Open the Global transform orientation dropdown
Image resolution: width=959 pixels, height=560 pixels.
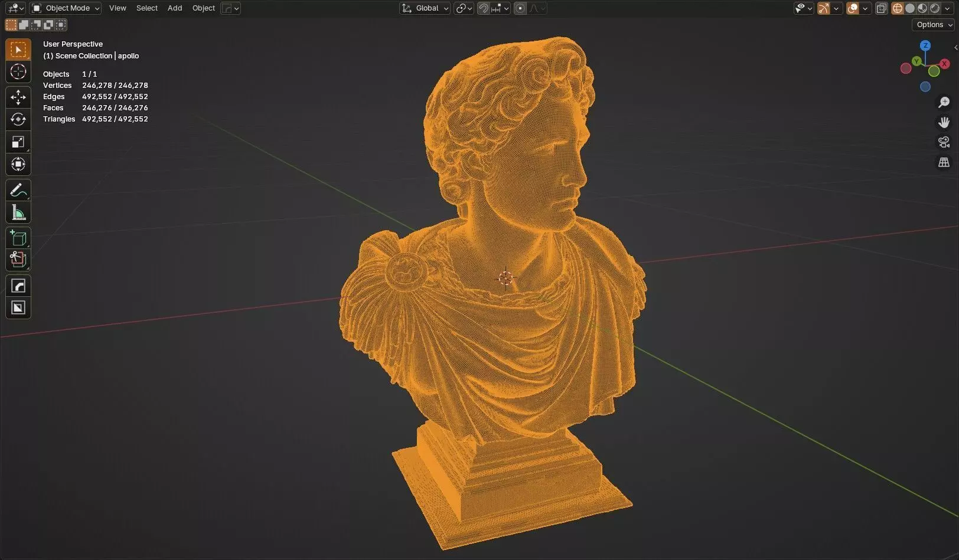point(425,8)
